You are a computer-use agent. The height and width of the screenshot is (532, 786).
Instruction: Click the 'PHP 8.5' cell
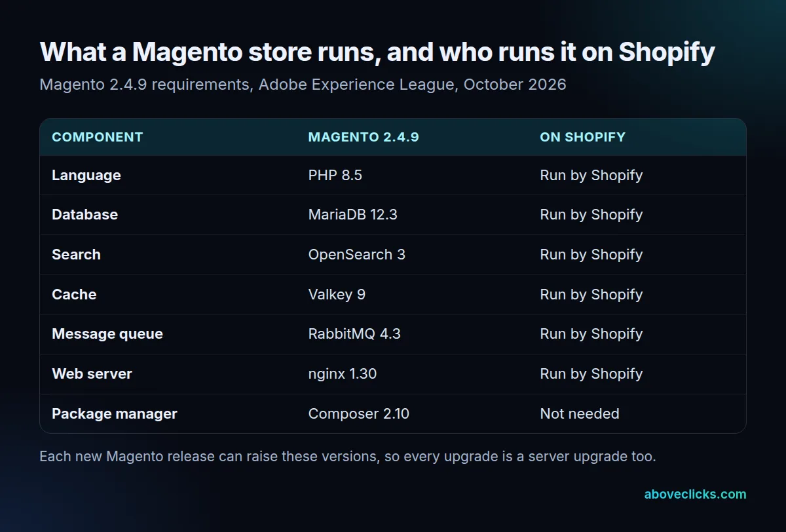click(335, 176)
